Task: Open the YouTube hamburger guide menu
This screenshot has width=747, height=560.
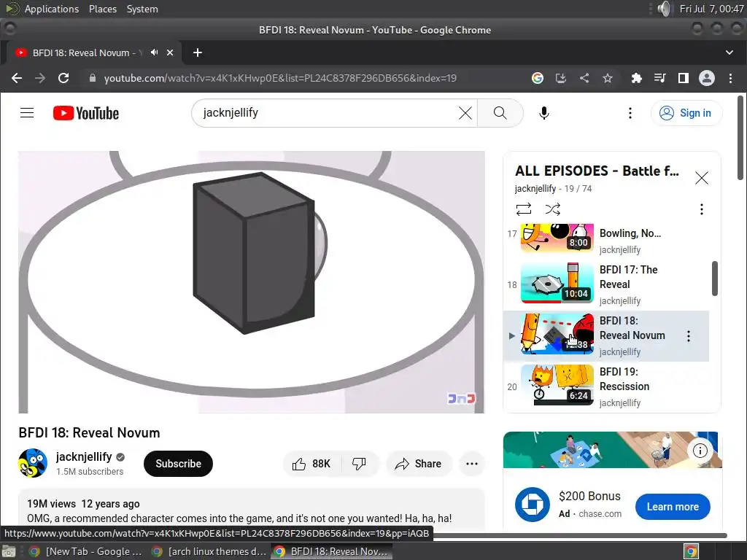Action: (27, 113)
